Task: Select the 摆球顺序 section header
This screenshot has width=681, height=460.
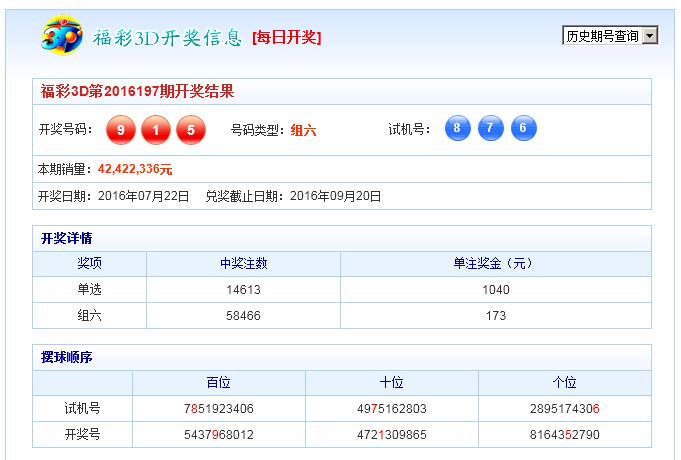Action: 67,357
